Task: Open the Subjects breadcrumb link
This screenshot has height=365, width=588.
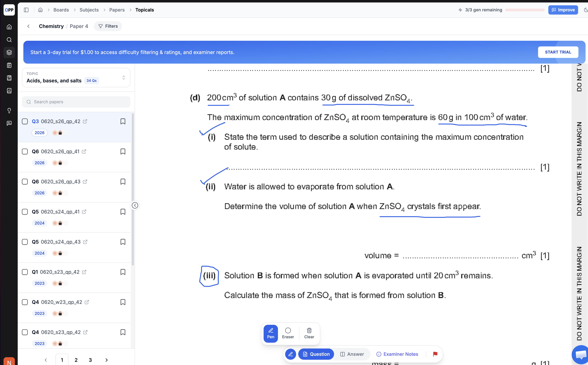Action: click(89, 10)
